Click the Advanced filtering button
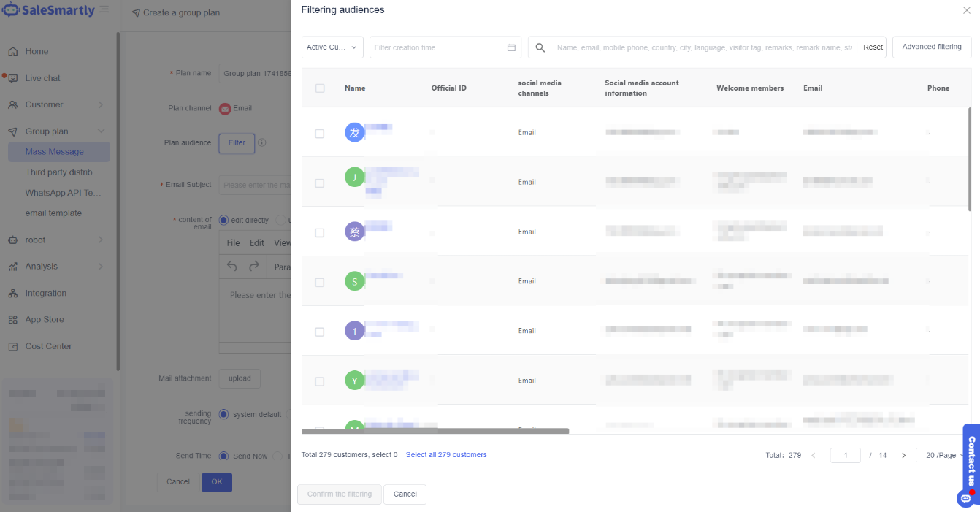 tap(931, 47)
